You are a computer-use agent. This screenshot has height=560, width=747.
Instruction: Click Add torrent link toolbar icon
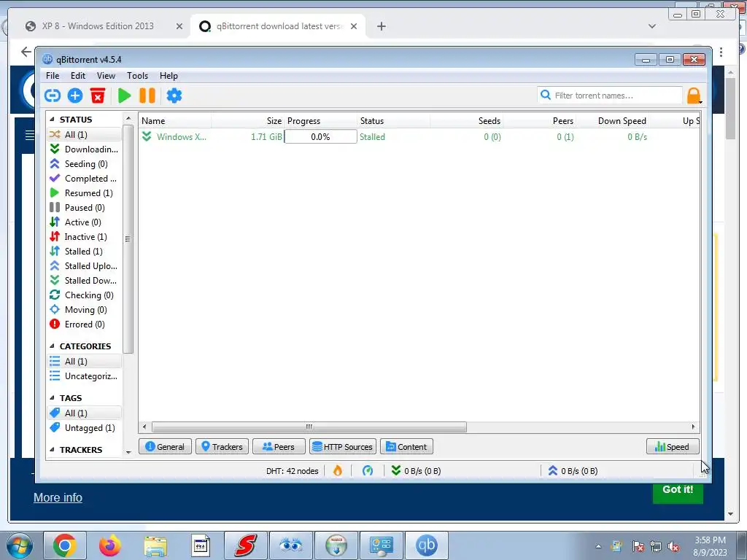pyautogui.click(x=53, y=96)
